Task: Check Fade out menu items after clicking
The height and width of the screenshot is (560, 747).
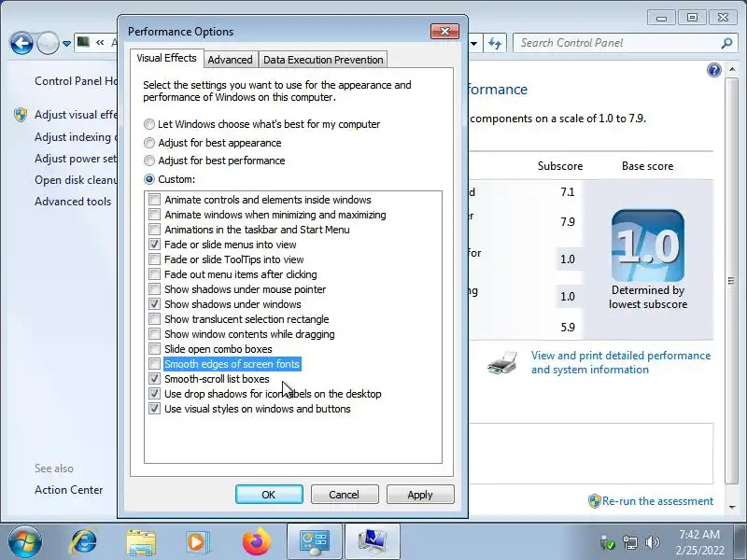Action: point(154,274)
